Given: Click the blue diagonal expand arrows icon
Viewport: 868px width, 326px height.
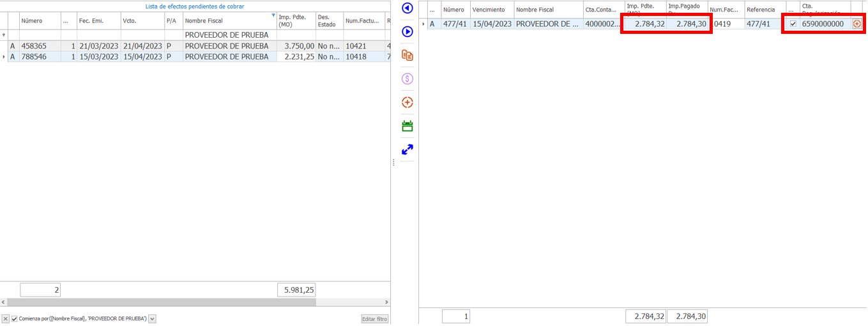Looking at the screenshot, I should coord(407,150).
